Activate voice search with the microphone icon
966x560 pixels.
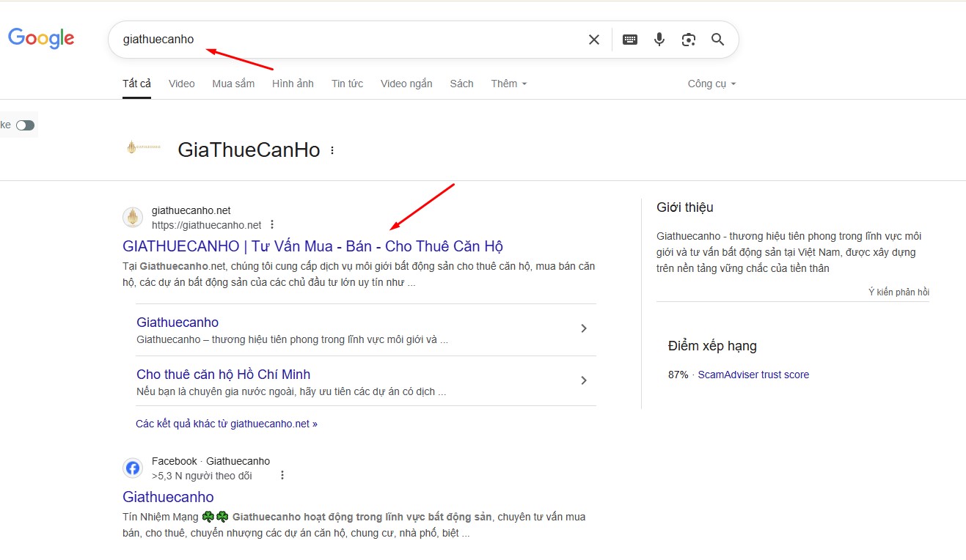pos(659,40)
